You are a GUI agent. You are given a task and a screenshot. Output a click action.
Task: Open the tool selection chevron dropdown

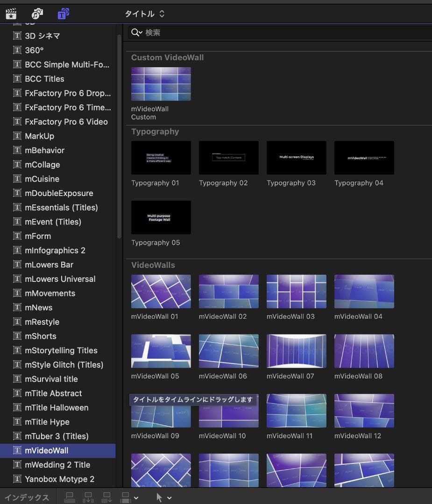coord(169,498)
